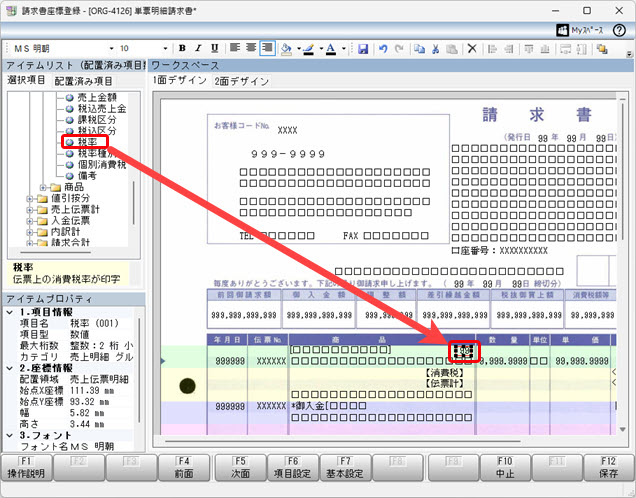Click F6 項目設定 button

[292, 468]
